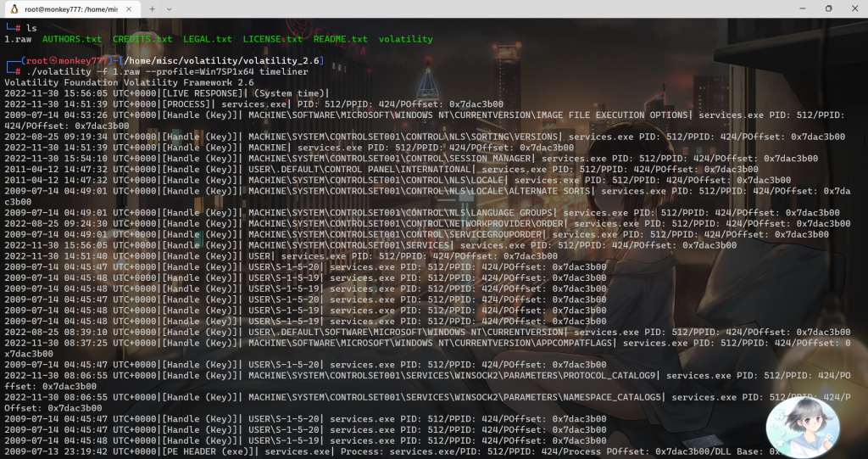Click the green volatility executable name

405,39
